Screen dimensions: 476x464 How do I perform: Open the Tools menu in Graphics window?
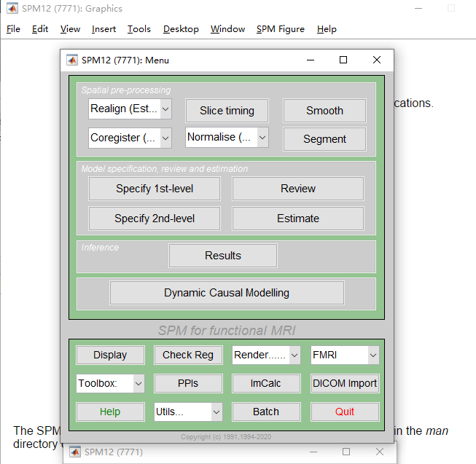(x=139, y=29)
